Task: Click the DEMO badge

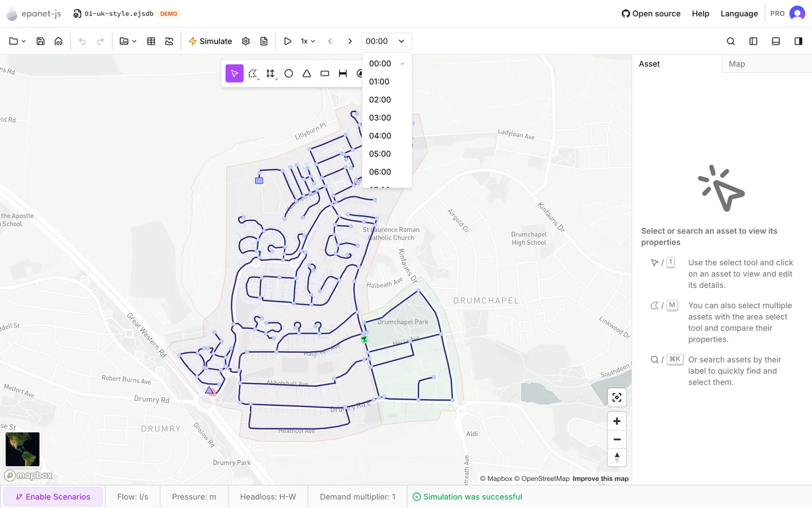Action: point(169,14)
